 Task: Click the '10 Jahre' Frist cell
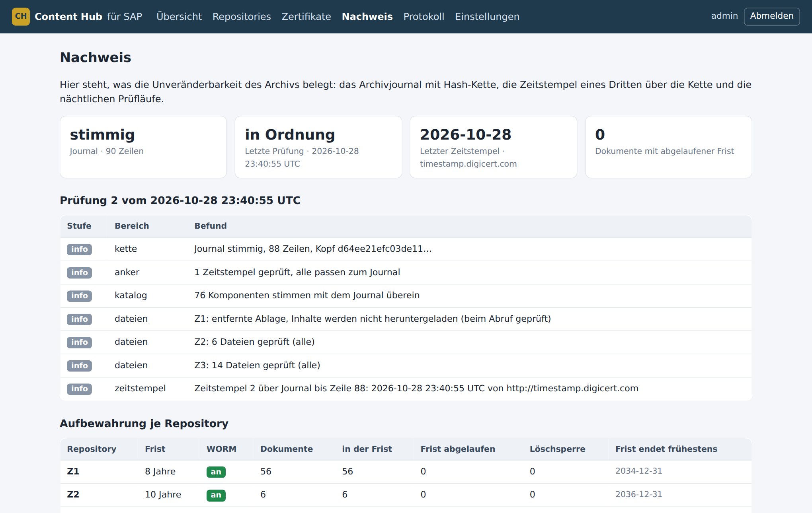tap(163, 495)
